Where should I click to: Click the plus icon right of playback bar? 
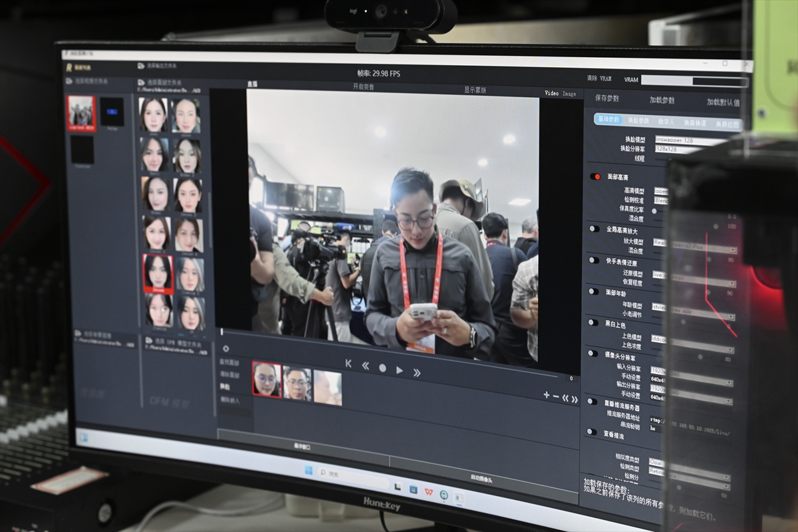coord(547,394)
